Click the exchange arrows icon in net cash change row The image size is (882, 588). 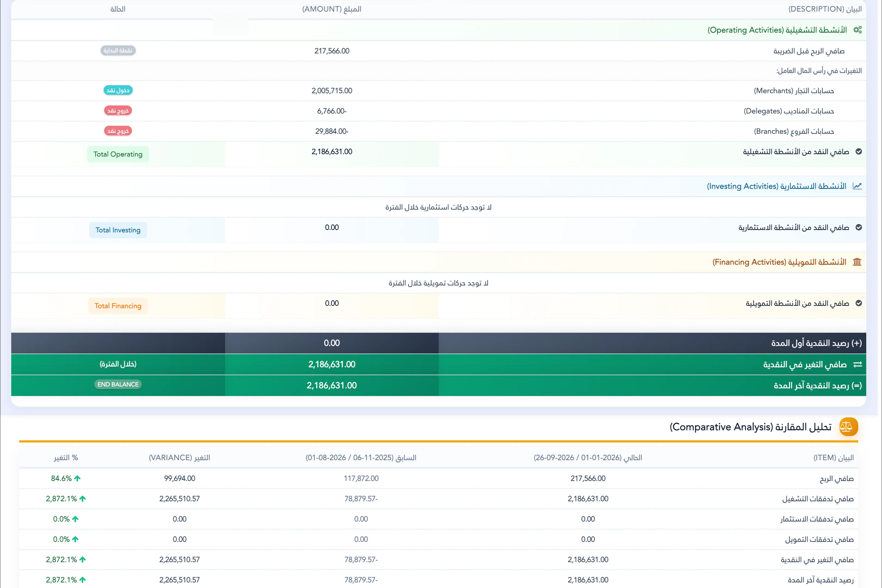(857, 364)
